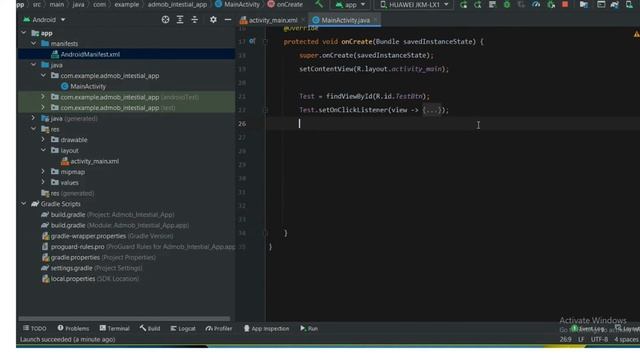This screenshot has height=360, width=640.
Task: Click the Apply Code Changes icon
Action: pos(492,5)
